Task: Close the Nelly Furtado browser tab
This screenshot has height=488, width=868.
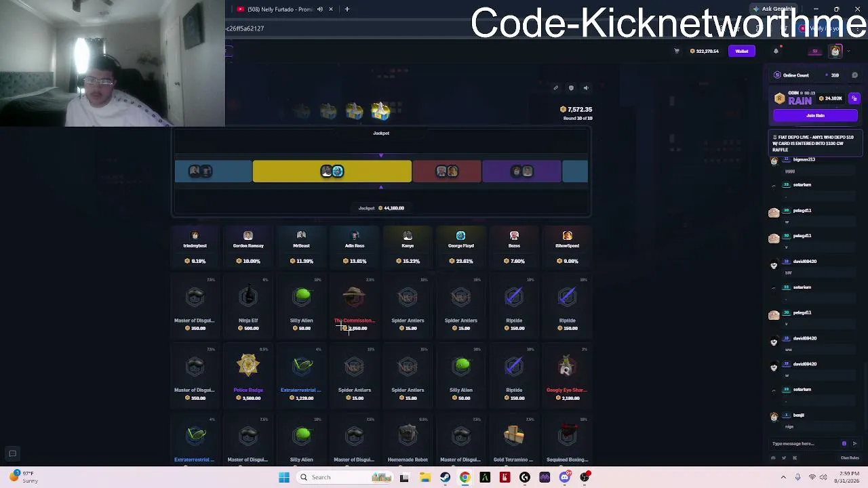Action: coord(331,9)
